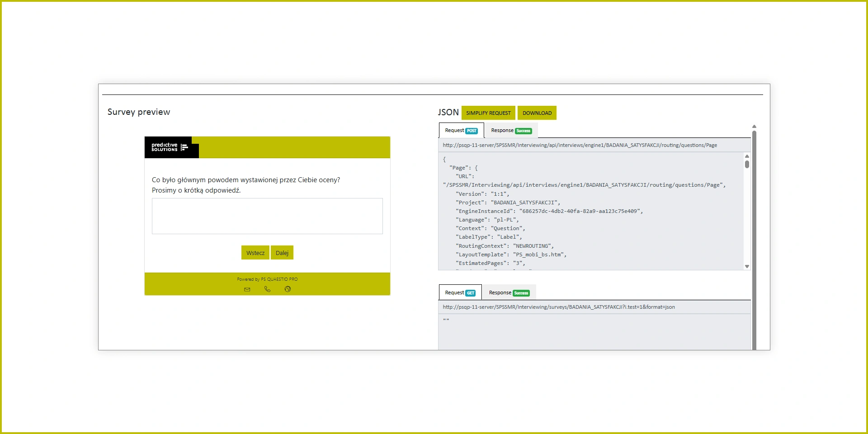Viewport: 868px width, 434px height.
Task: Click the POST badge on the first Request tab
Action: coord(472,131)
